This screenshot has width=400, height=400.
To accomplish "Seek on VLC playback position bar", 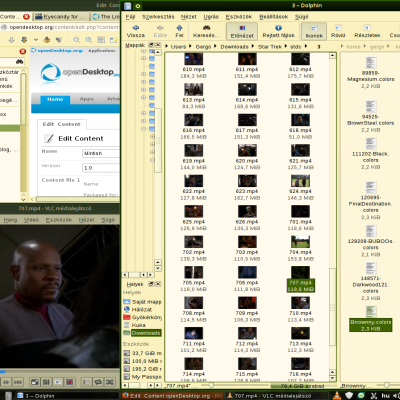I will point(60,372).
